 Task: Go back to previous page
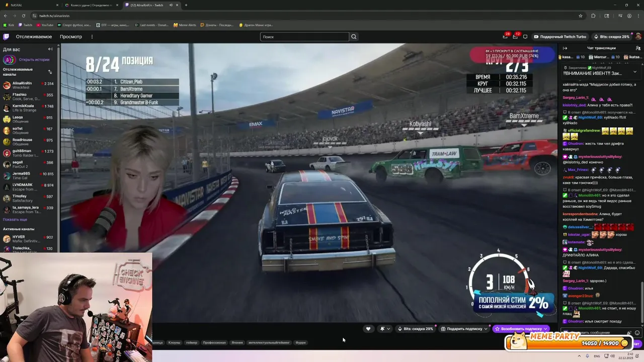click(5, 16)
